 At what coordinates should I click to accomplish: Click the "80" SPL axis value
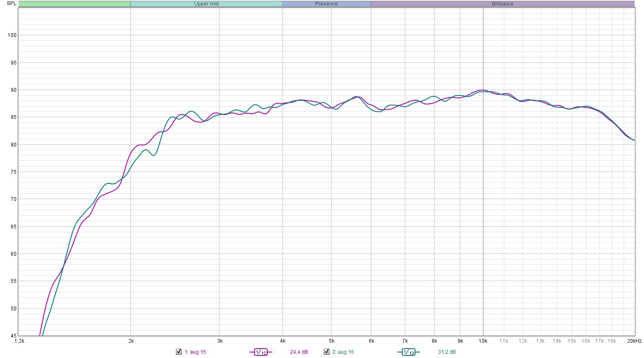point(13,145)
